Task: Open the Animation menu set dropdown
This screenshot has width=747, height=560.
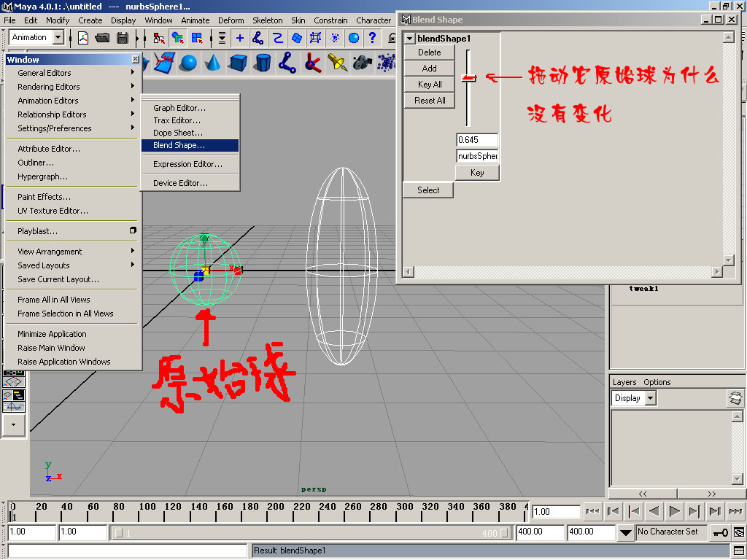Action: click(58, 37)
